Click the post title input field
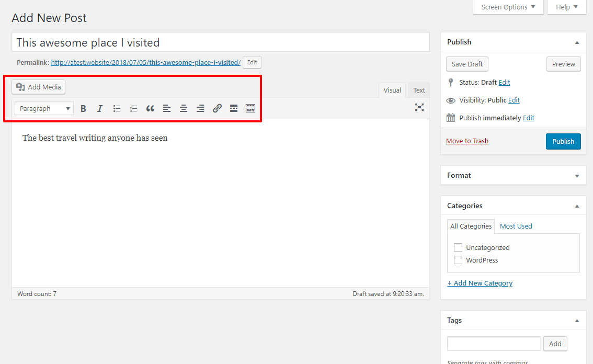593x364 pixels. (221, 42)
